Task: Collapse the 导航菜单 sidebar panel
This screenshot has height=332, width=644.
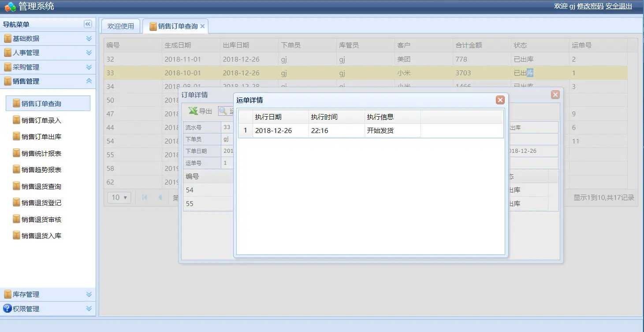Action: (x=88, y=24)
